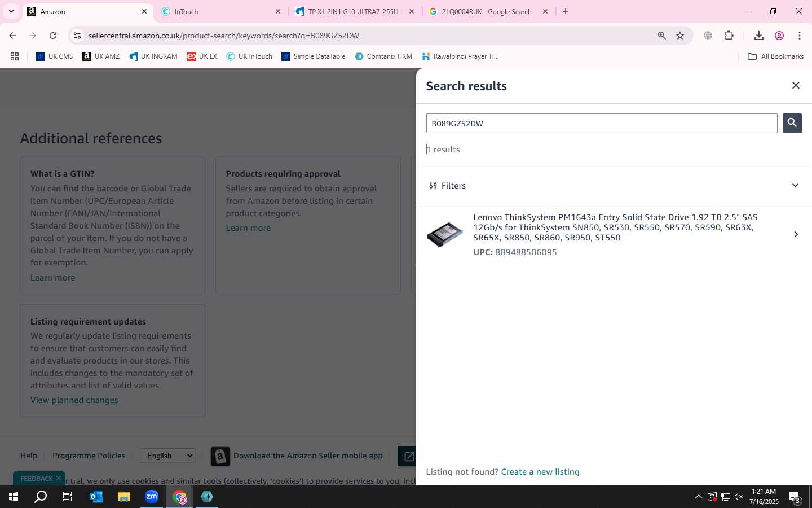Viewport: 812px width, 508px height.
Task: Open the UK CMS bookmark
Action: tap(55, 56)
